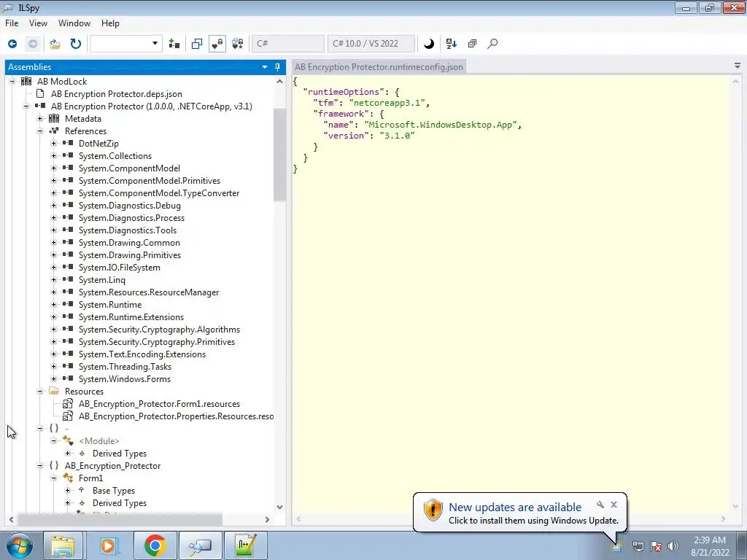This screenshot has width=747, height=560.
Task: Click the Back navigation arrow
Action: tap(12, 44)
